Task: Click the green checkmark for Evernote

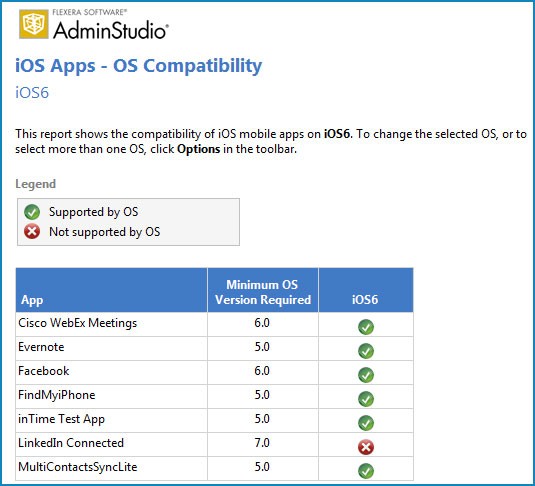Action: [366, 351]
